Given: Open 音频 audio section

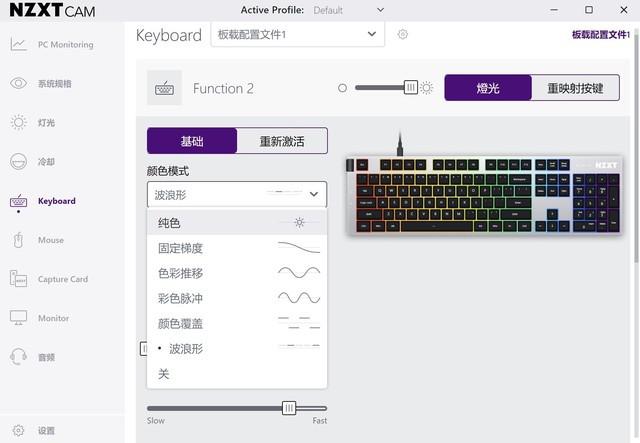Looking at the screenshot, I should click(x=46, y=357).
